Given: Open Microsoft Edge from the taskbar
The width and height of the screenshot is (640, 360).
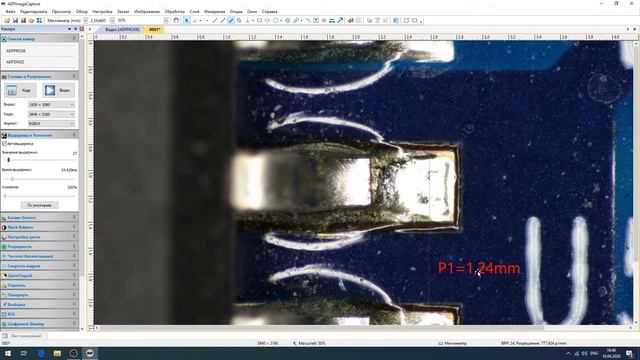Looking at the screenshot, I should point(41,353).
